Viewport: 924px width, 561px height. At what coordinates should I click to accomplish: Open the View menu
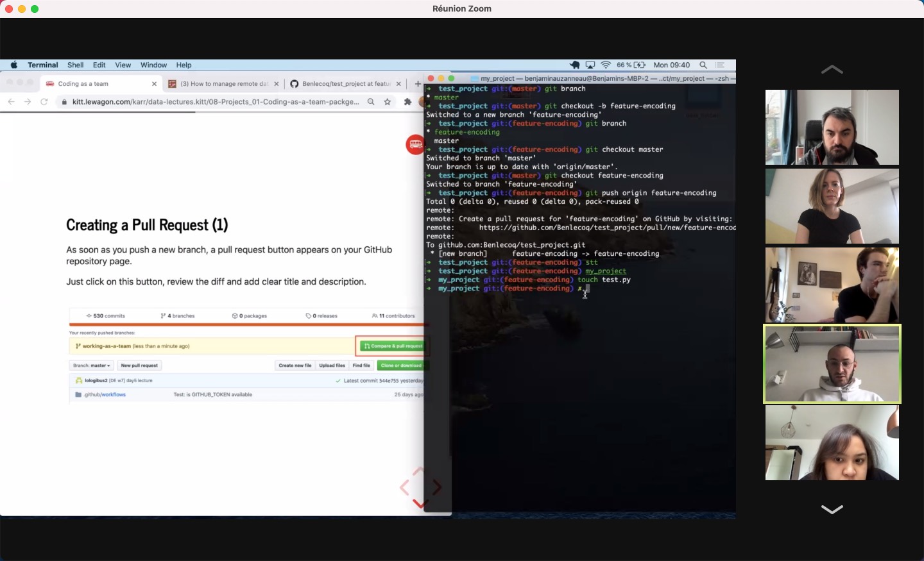[123, 65]
